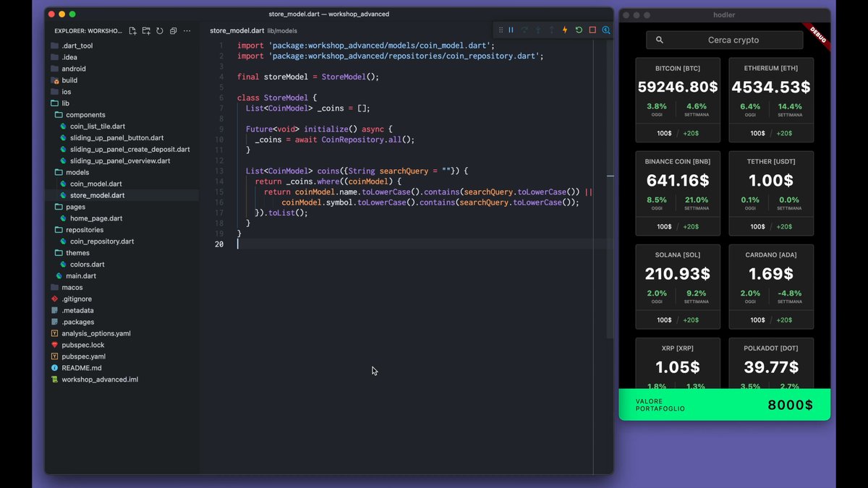Open coin_repository.dart from the tree
The image size is (868, 488).
(x=101, y=241)
